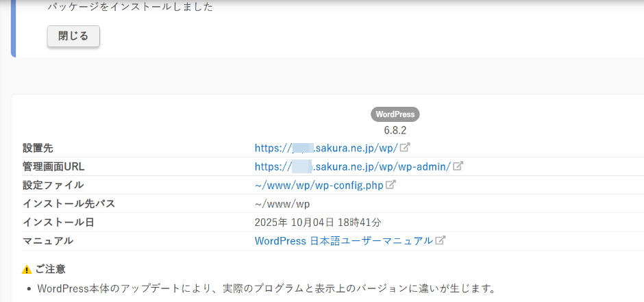Click external-link icon after wp-config.php
Image resolution: width=644 pixels, height=302 pixels.
[391, 185]
